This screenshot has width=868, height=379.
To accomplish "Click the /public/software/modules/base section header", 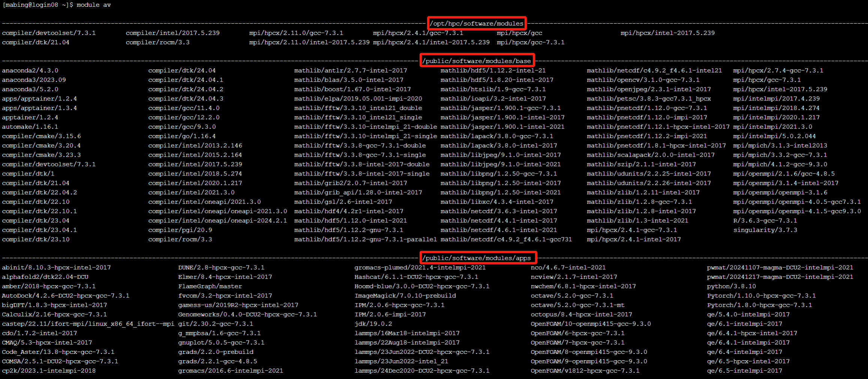I will point(477,61).
